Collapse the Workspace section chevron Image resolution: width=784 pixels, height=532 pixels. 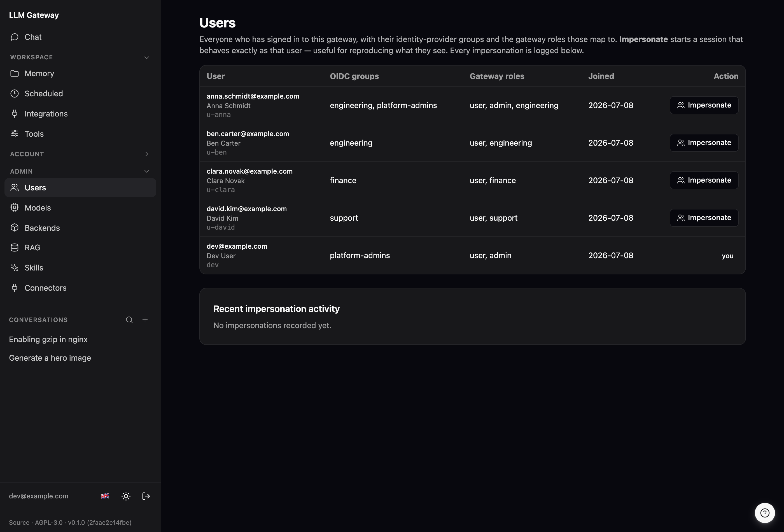(147, 57)
